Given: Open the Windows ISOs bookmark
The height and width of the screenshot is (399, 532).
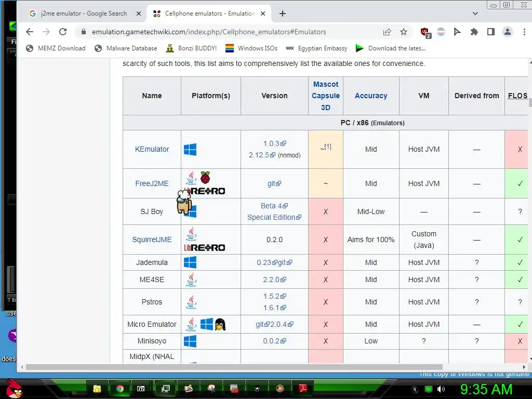Looking at the screenshot, I should coord(251,48).
